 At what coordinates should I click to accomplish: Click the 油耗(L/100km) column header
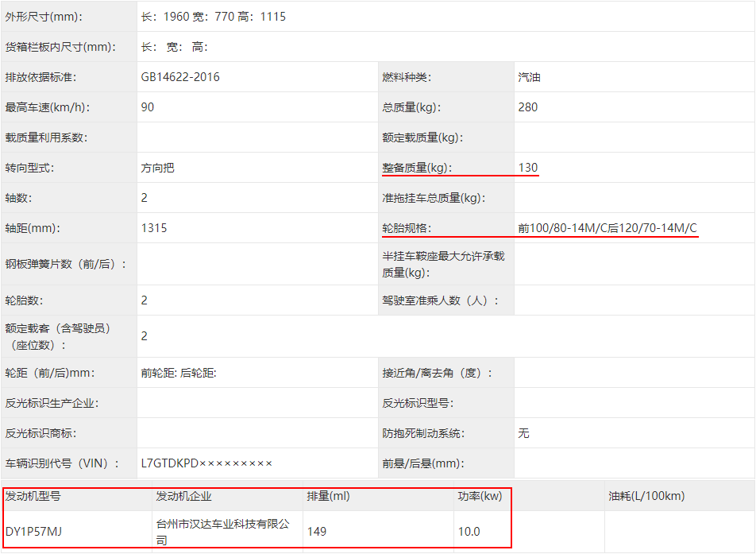[646, 496]
